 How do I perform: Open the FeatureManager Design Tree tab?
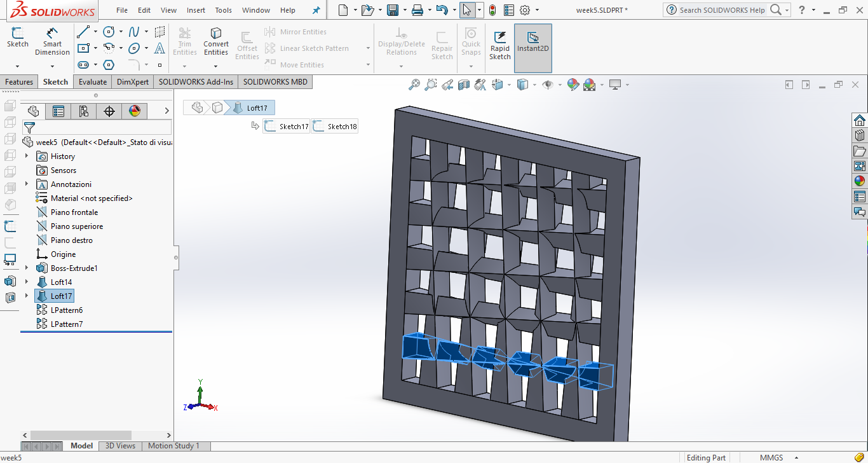click(x=34, y=111)
